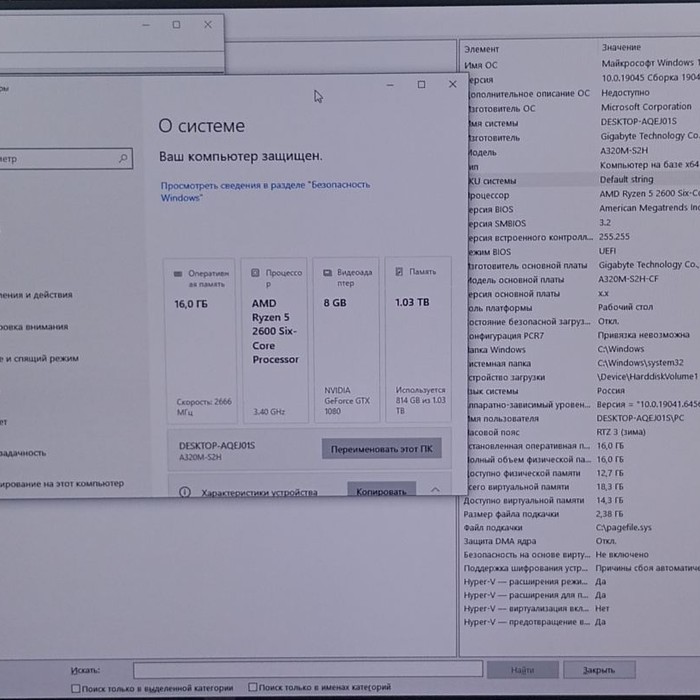Click the RTZ 3 (зима) value
This screenshot has height=700, width=700.
coord(621,432)
